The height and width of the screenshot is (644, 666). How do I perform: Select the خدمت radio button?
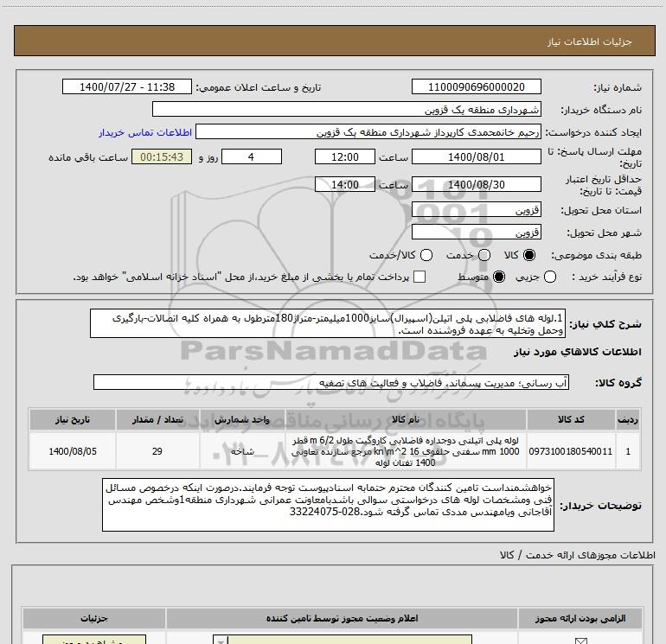[x=484, y=255]
